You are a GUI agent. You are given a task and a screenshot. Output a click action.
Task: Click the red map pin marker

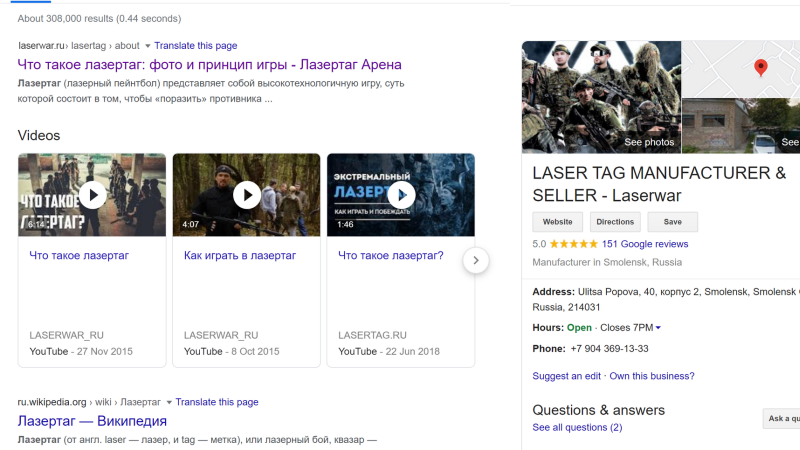click(x=760, y=68)
